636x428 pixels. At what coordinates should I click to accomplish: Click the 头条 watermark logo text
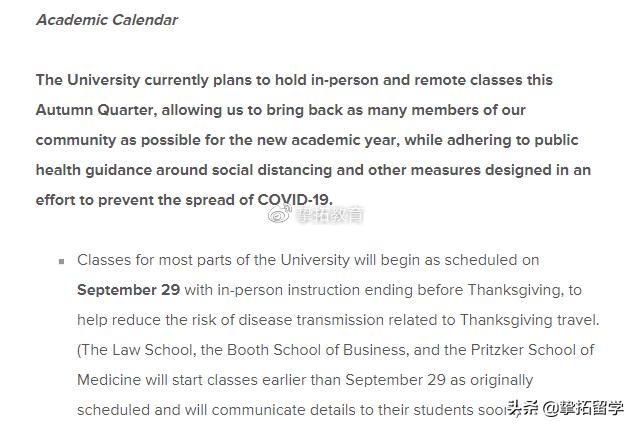click(523, 408)
